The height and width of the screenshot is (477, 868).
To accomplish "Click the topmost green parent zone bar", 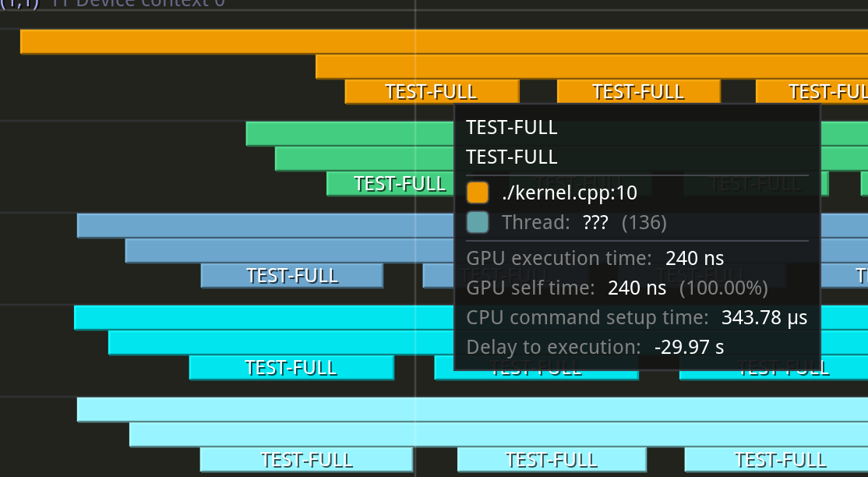I will [x=349, y=134].
